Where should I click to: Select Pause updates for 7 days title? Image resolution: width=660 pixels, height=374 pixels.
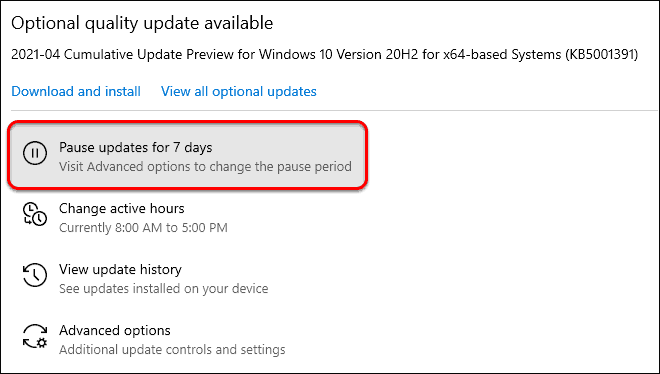coord(136,147)
